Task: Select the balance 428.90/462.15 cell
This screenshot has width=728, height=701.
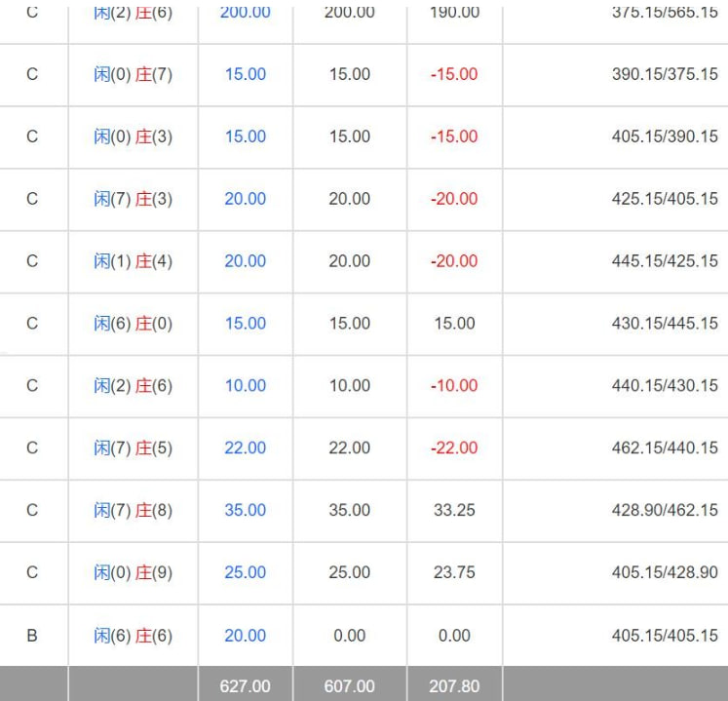Action: click(665, 510)
